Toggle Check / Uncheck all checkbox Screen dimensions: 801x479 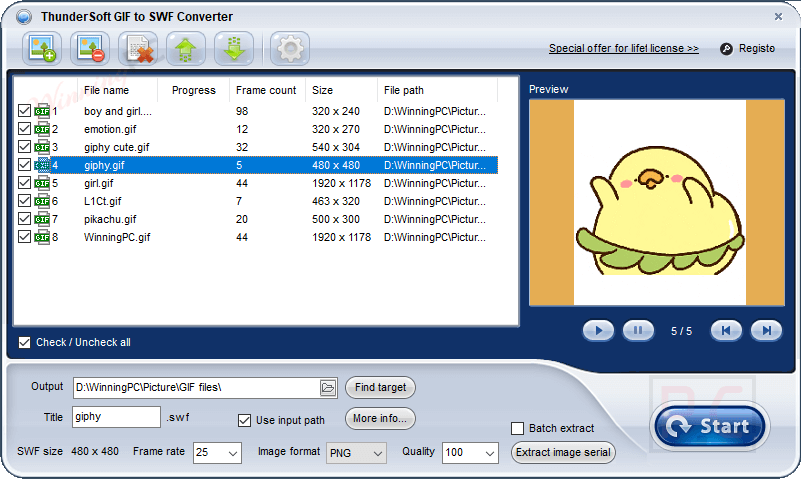click(24, 342)
